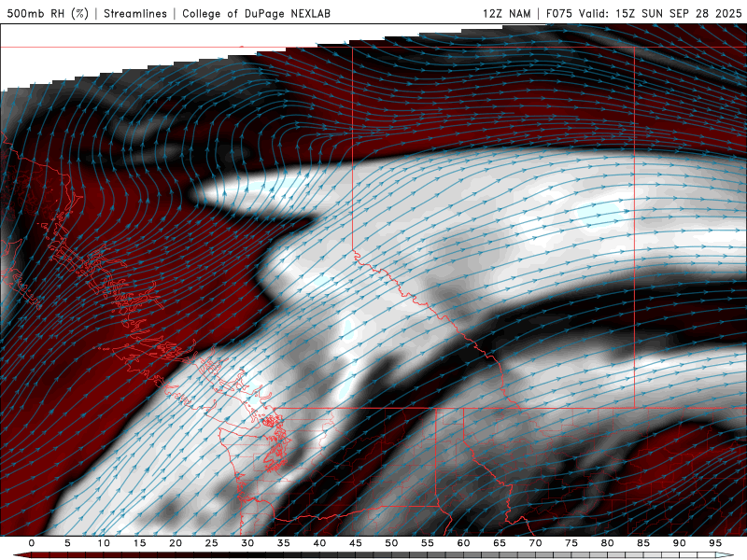The height and width of the screenshot is (560, 747).
Task: Click the colorbar label "80"
Action: click(x=607, y=543)
